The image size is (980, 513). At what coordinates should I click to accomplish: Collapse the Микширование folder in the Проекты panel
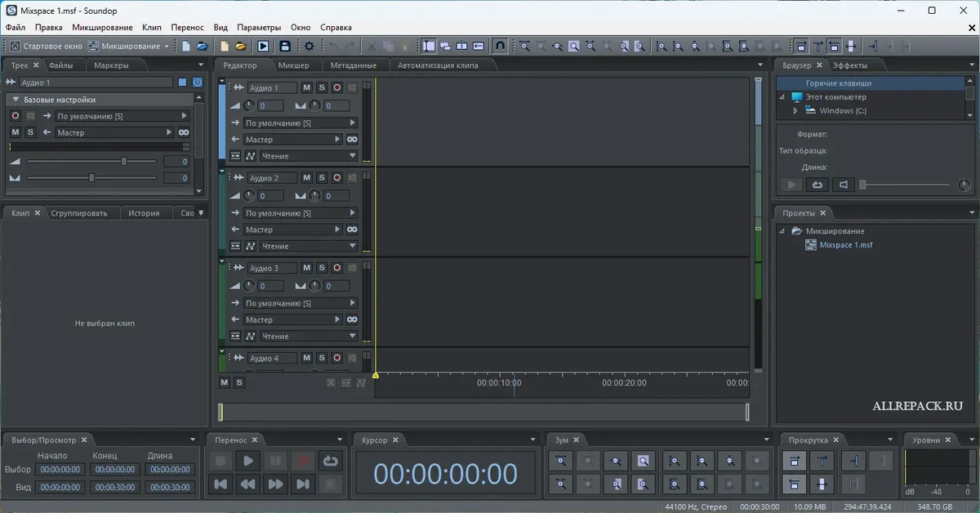pyautogui.click(x=782, y=231)
